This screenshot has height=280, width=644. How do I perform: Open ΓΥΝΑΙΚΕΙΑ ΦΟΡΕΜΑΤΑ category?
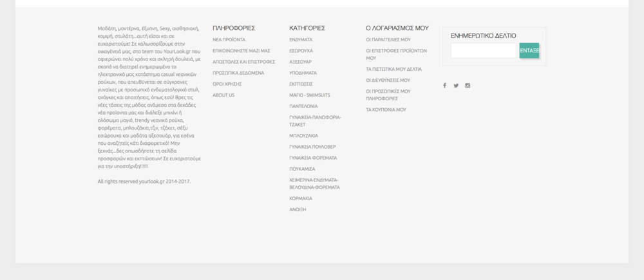313,158
